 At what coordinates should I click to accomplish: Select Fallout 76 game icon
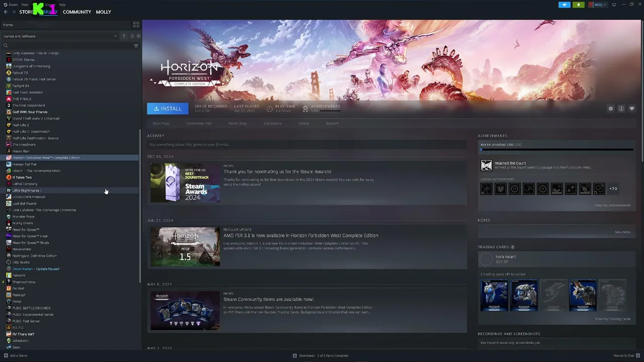9,73
